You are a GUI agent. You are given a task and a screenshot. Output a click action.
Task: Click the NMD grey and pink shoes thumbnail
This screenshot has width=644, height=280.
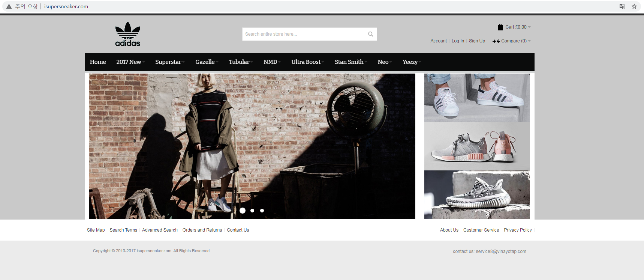[477, 146]
